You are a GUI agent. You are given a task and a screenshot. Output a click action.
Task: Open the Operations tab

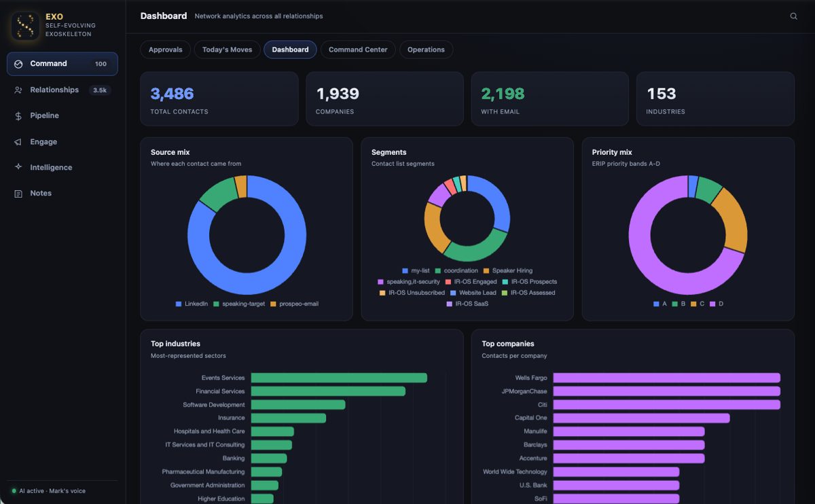(x=426, y=50)
